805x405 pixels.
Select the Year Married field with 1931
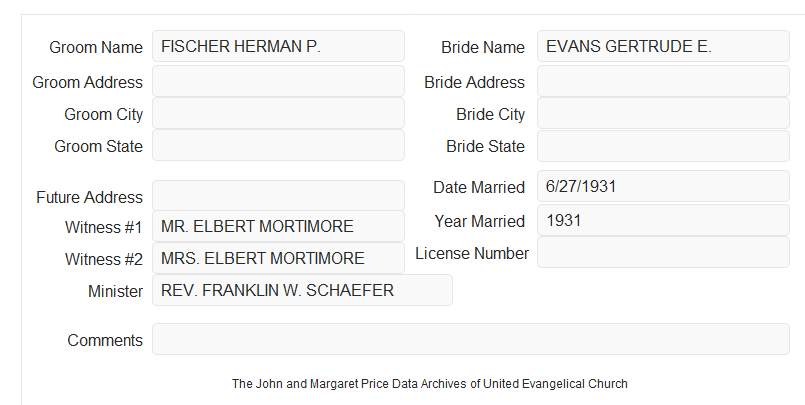click(663, 220)
